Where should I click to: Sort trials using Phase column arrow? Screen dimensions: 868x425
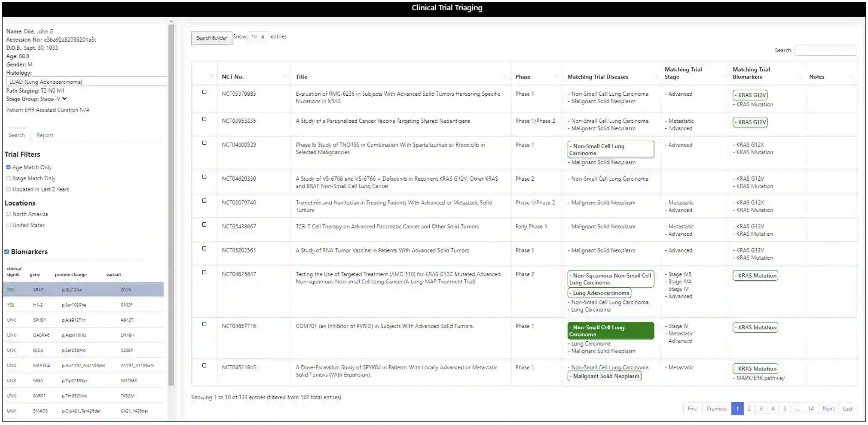(x=556, y=76)
